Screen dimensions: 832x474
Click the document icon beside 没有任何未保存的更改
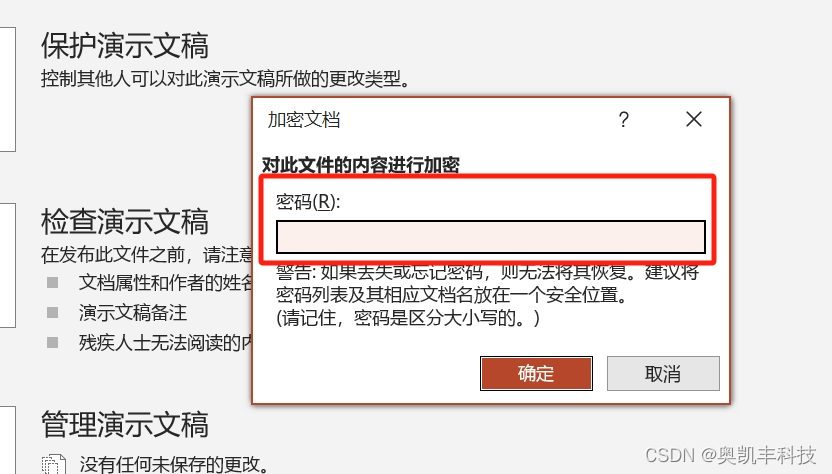tap(54, 464)
